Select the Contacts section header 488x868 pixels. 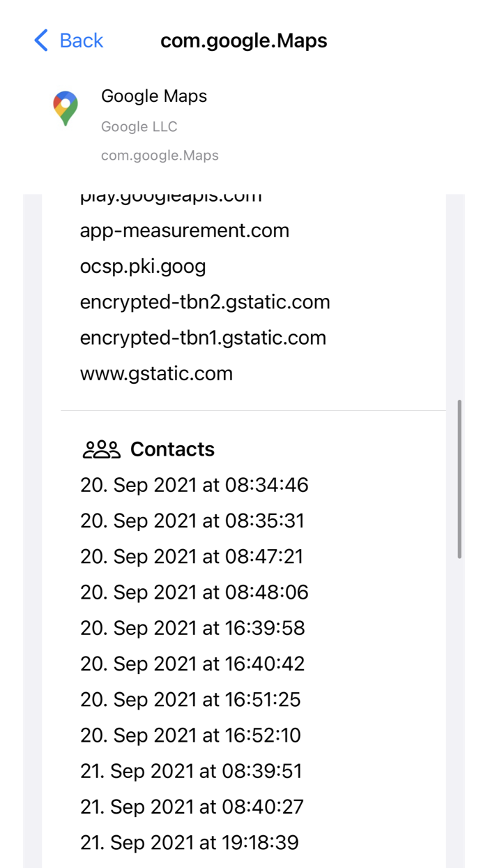click(172, 449)
